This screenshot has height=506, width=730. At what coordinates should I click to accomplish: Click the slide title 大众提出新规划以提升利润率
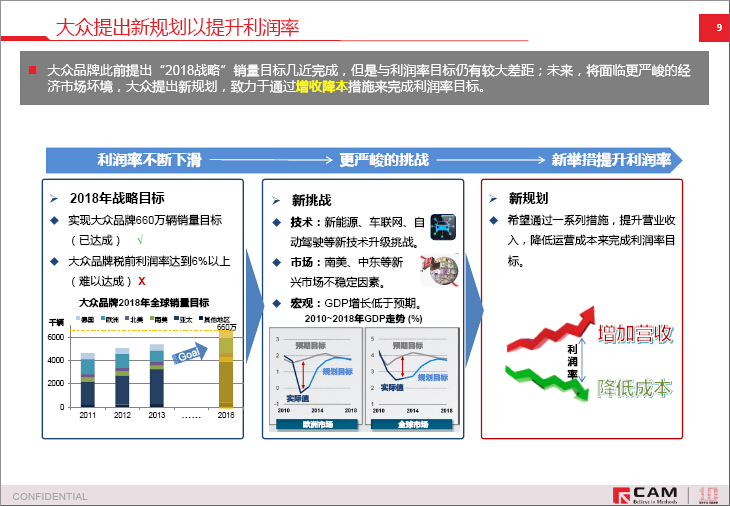coord(177,27)
